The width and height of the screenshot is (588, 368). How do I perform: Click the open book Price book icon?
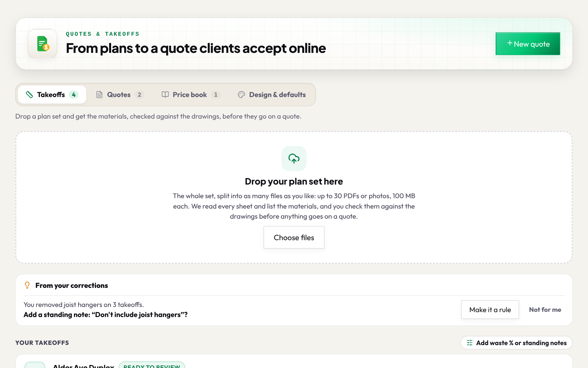tap(165, 95)
